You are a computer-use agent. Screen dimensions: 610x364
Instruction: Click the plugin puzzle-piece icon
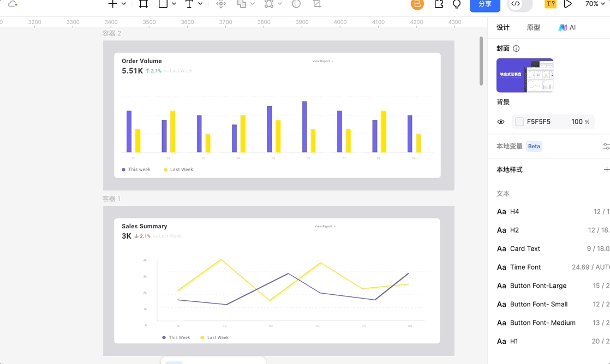[439, 4]
